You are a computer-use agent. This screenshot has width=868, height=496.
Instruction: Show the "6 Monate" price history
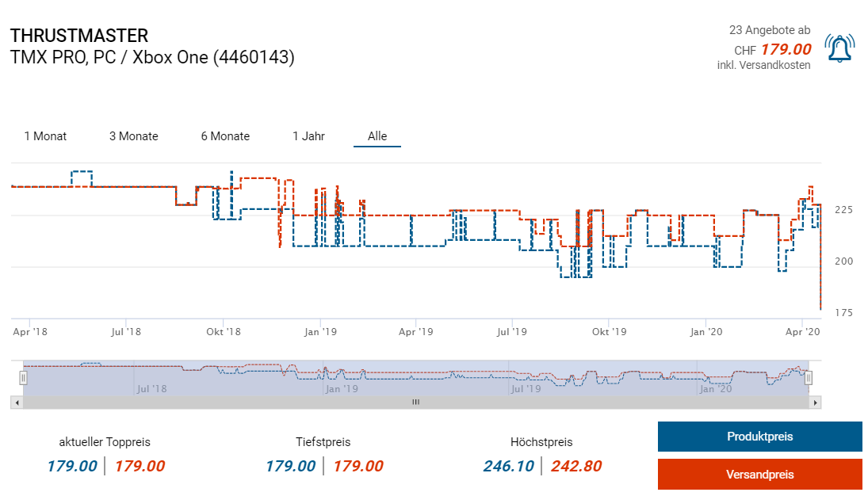click(x=225, y=136)
